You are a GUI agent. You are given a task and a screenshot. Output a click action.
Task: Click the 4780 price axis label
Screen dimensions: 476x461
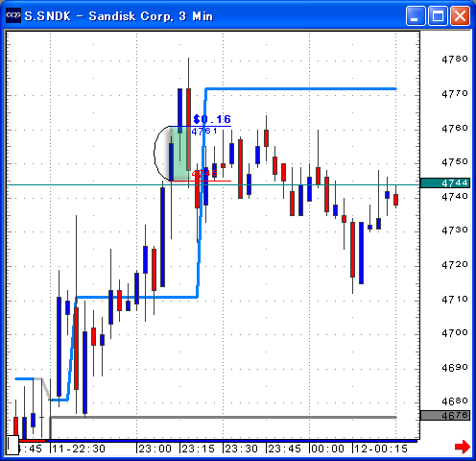click(455, 59)
